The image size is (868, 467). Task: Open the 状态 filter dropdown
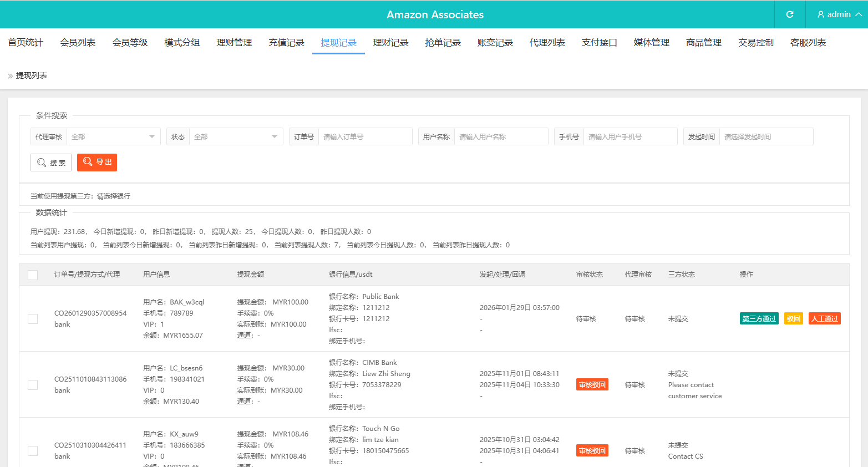(x=236, y=136)
